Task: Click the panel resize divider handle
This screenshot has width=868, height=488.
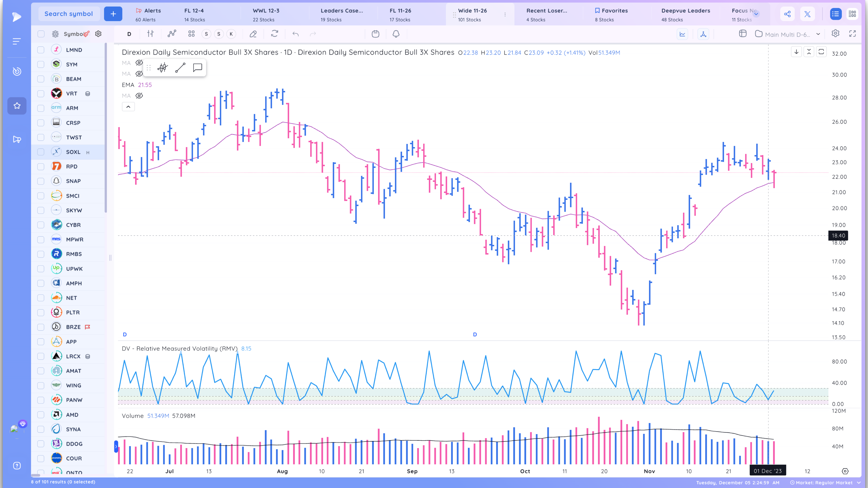Action: point(110,258)
